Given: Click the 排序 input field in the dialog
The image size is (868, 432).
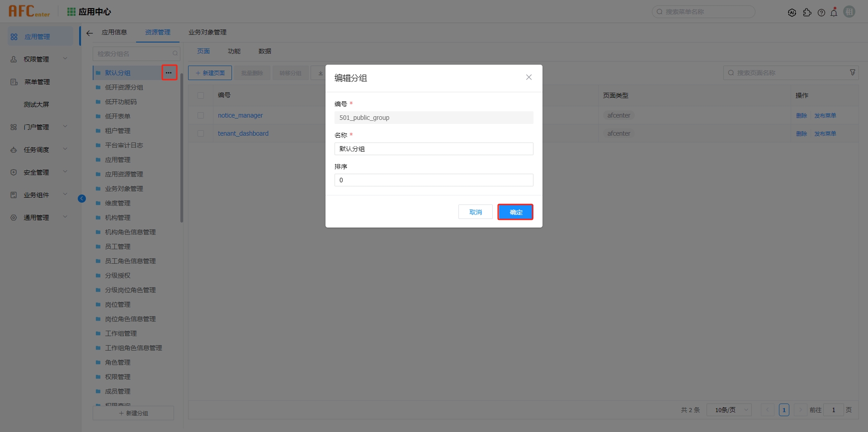Looking at the screenshot, I should 433,180.
